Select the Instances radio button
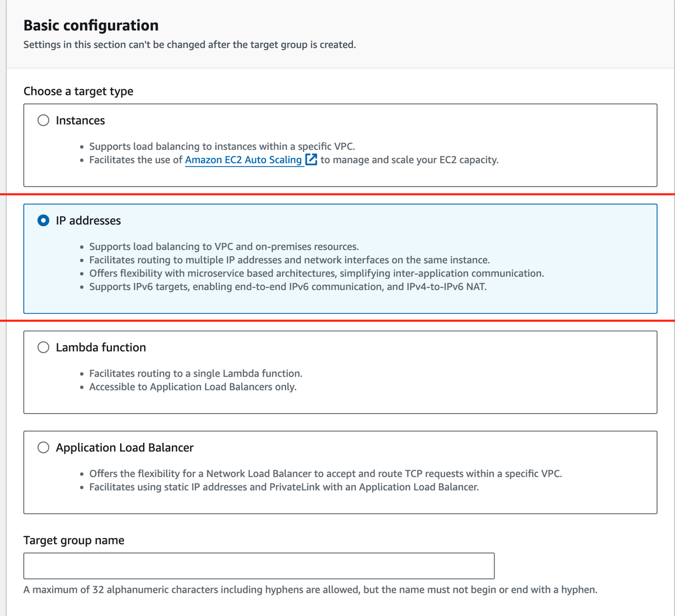The height and width of the screenshot is (616, 675). click(x=43, y=120)
